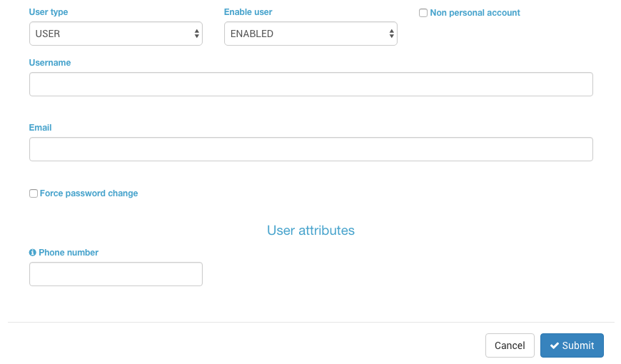Tick the Non personal account checkbox

coord(423,13)
